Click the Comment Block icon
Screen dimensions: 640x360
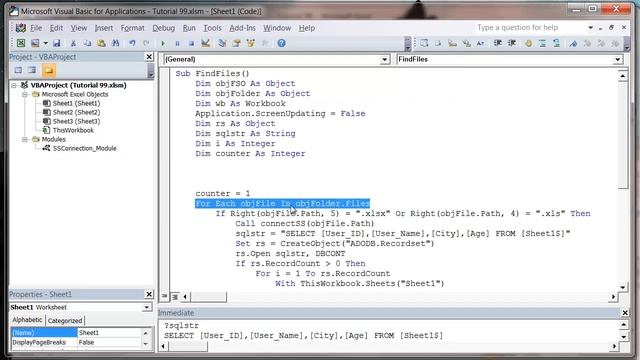542,43
